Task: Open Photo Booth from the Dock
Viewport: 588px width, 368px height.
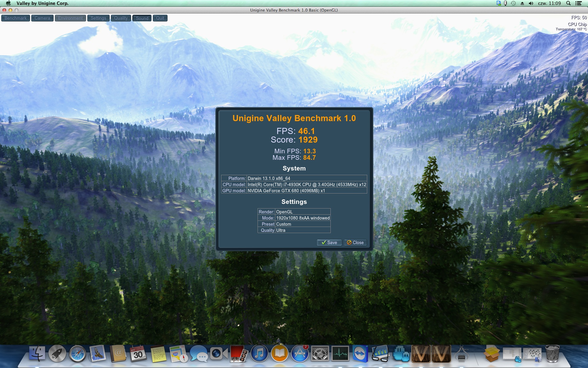Action: (239, 354)
